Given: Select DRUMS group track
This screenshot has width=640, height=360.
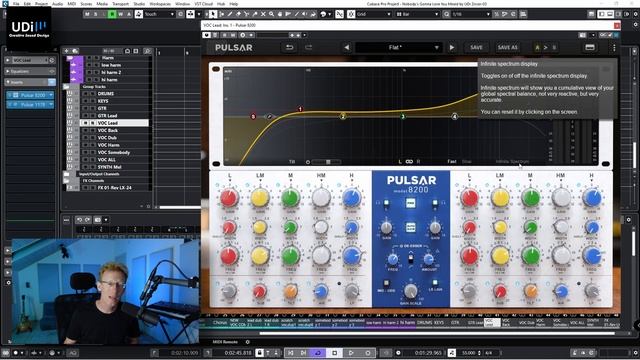Looking at the screenshot, I should 106,93.
